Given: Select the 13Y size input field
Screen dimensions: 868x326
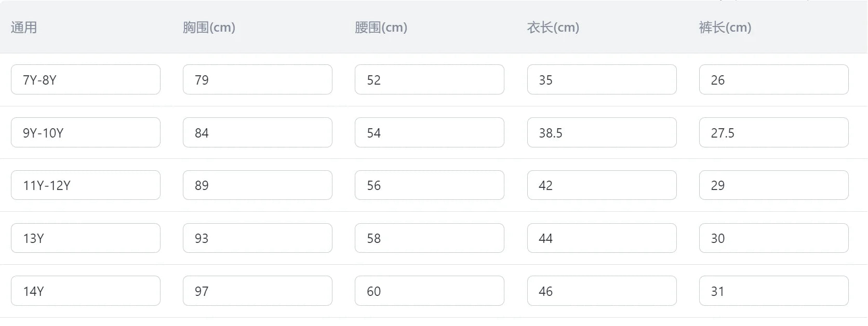Looking at the screenshot, I should (85, 238).
